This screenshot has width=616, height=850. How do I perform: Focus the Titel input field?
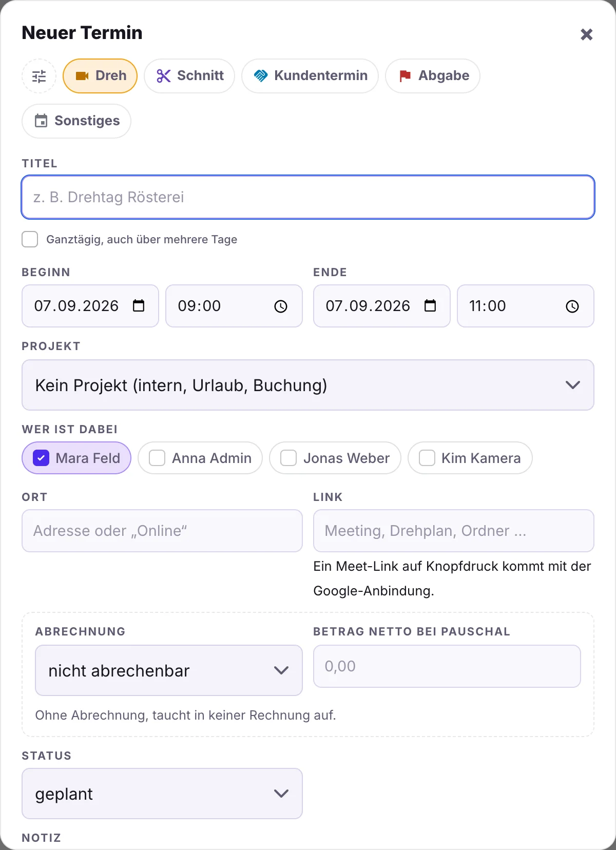click(308, 197)
